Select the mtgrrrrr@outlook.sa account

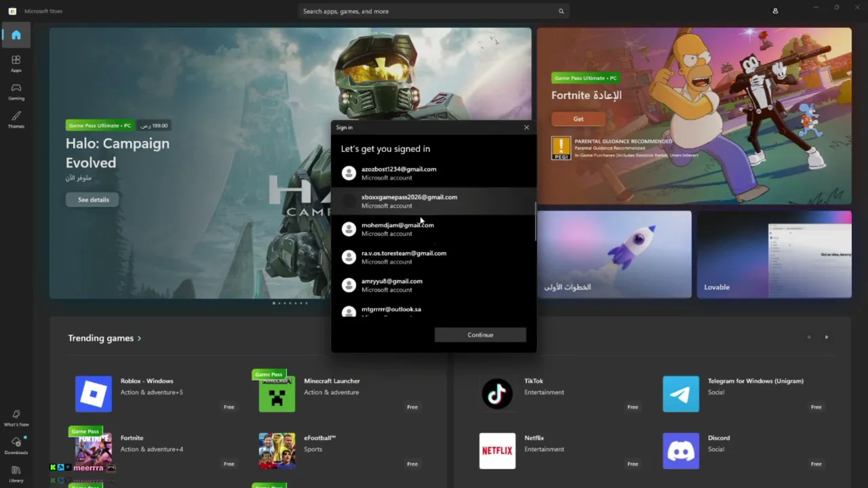pyautogui.click(x=433, y=310)
